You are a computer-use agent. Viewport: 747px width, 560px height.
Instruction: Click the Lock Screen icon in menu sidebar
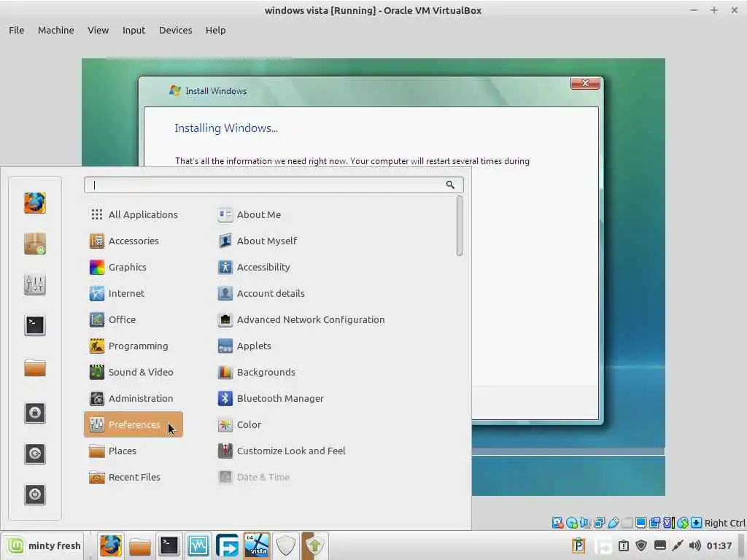pyautogui.click(x=35, y=413)
